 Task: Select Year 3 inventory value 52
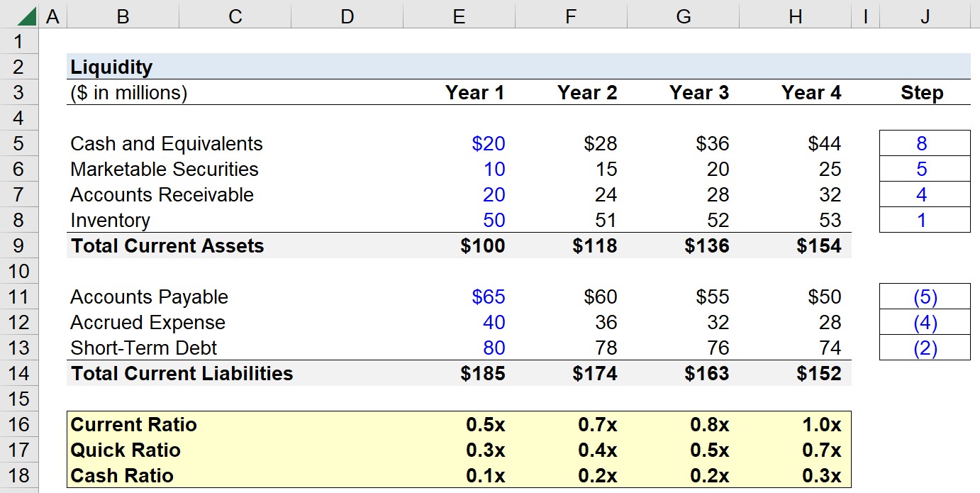coord(718,221)
